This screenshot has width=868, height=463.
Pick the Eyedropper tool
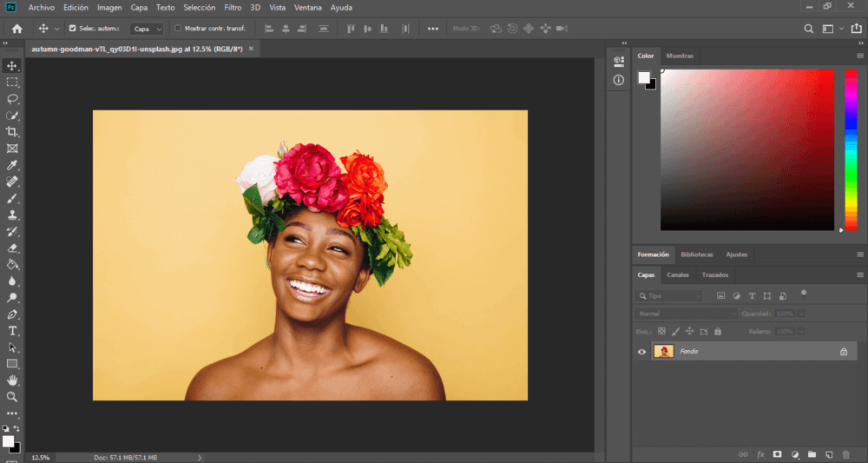[12, 165]
